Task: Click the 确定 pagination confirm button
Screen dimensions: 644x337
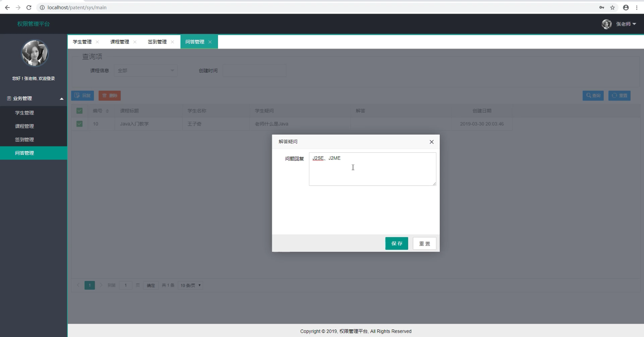Action: click(x=151, y=285)
